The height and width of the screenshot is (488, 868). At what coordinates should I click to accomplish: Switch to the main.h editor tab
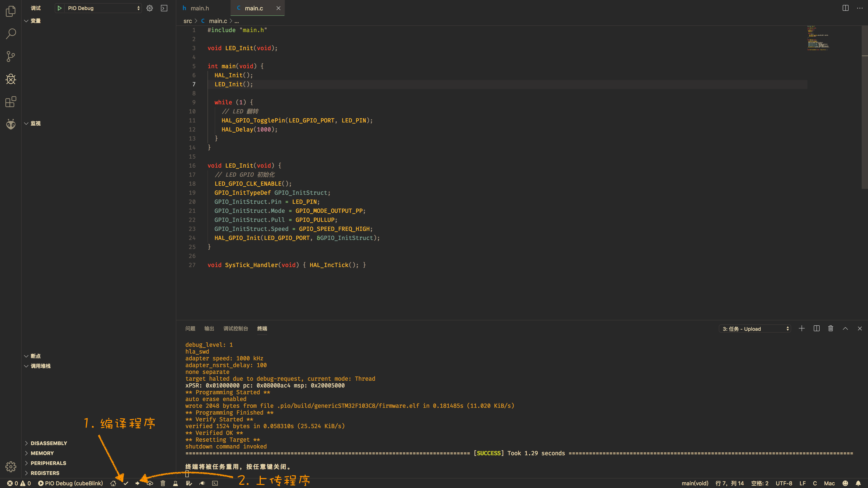pos(203,8)
